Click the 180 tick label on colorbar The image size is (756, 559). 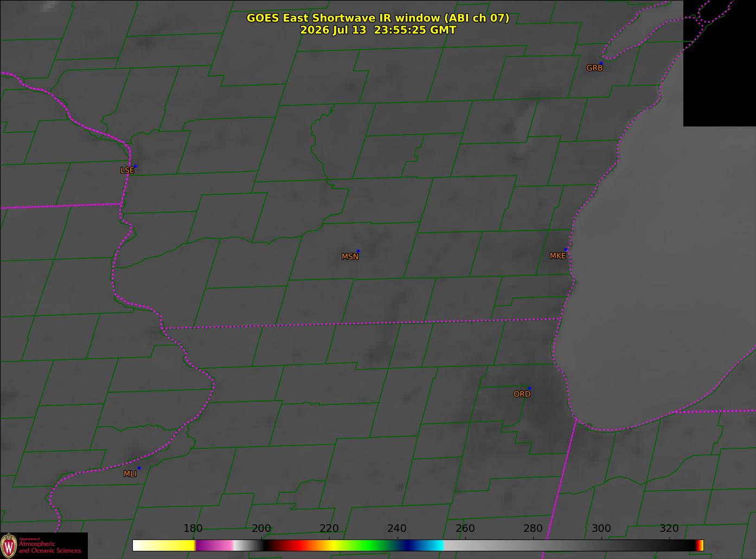193,529
